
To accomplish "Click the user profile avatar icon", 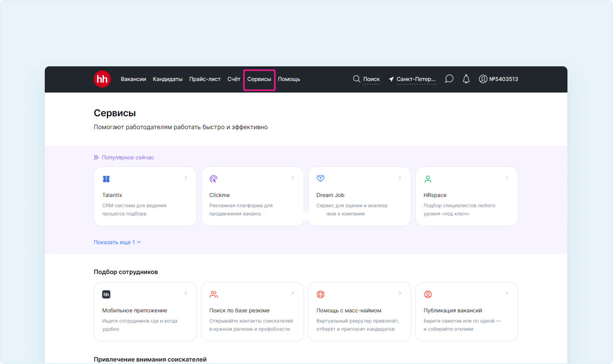I will tap(483, 79).
